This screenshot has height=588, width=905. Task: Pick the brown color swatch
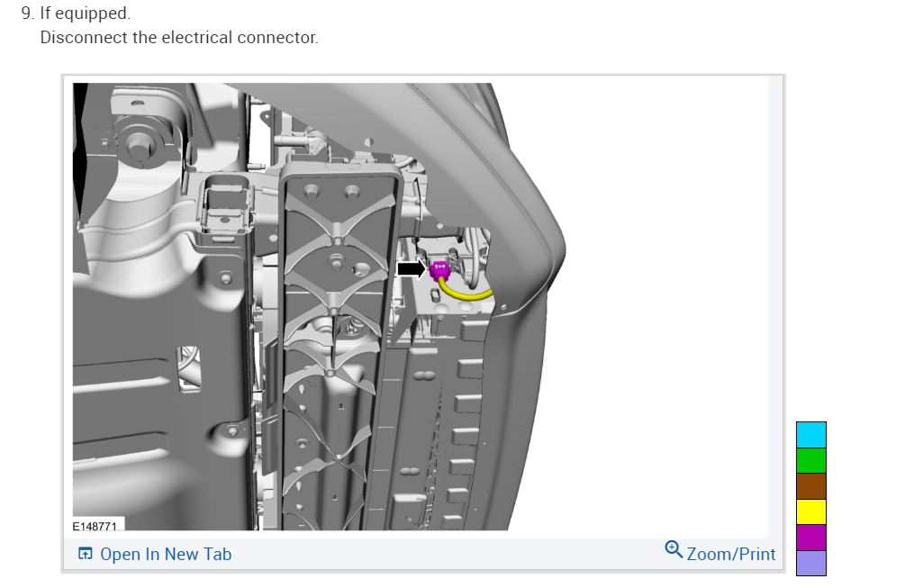pos(811,486)
